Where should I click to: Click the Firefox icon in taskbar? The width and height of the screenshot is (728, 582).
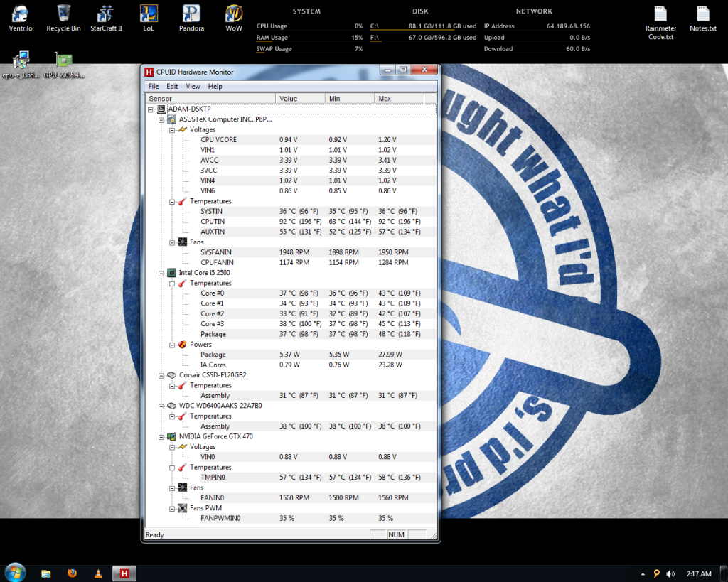72,573
